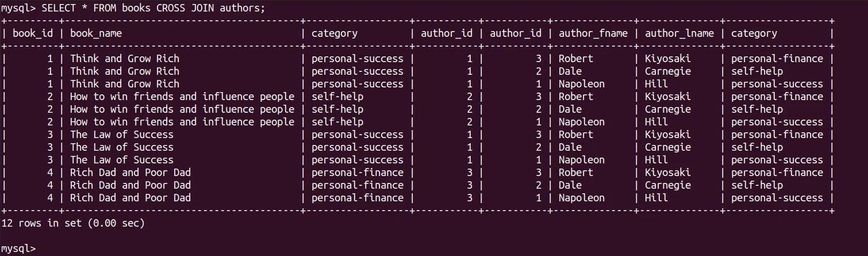Click the rightmost category column header

754,33
